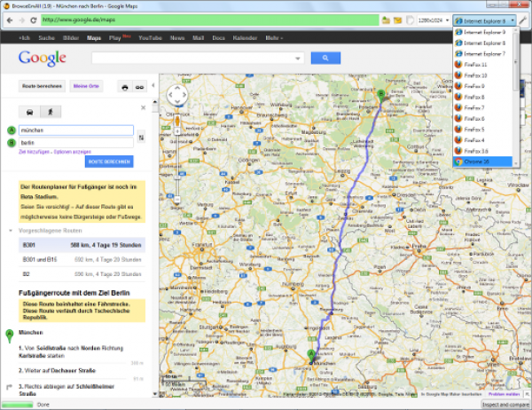Click the grey Route berechnen button
Screen dimensions: 532x410
pyautogui.click(x=42, y=86)
